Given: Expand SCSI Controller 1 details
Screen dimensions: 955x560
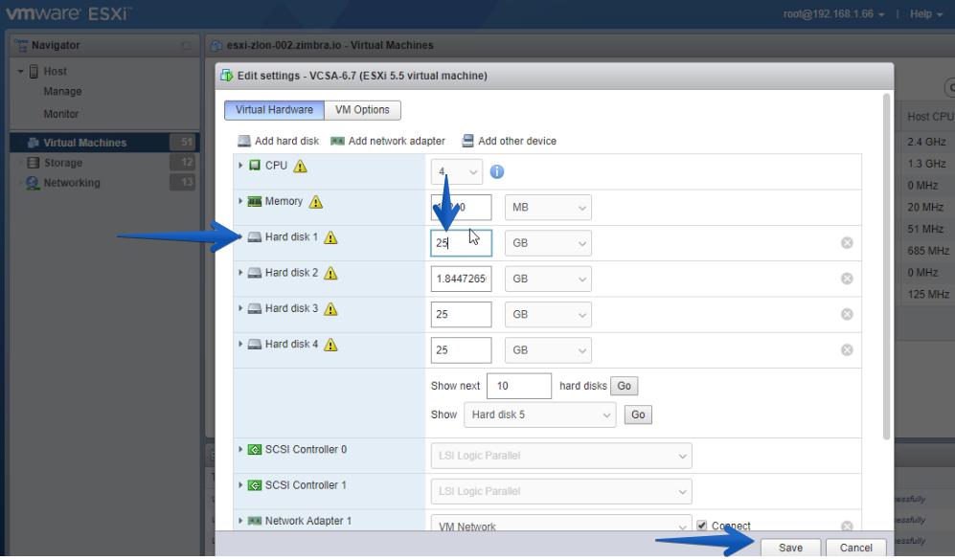Looking at the screenshot, I should pos(240,485).
